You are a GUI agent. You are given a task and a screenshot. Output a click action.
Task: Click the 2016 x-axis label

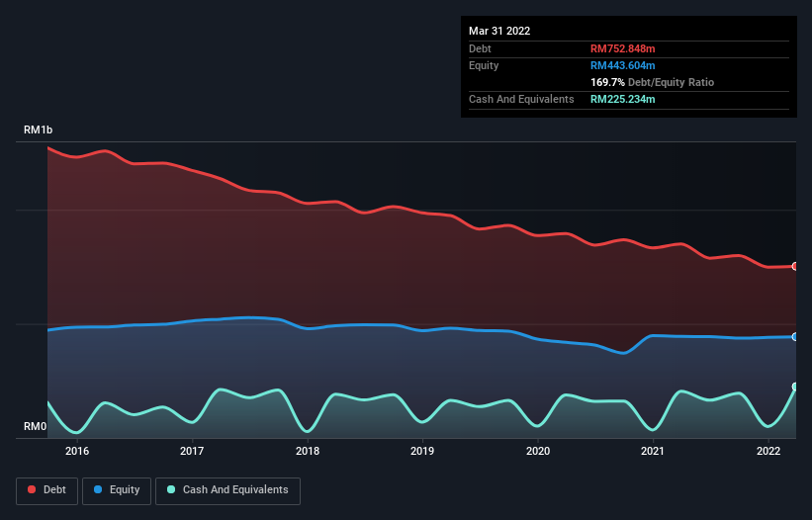[x=77, y=451]
